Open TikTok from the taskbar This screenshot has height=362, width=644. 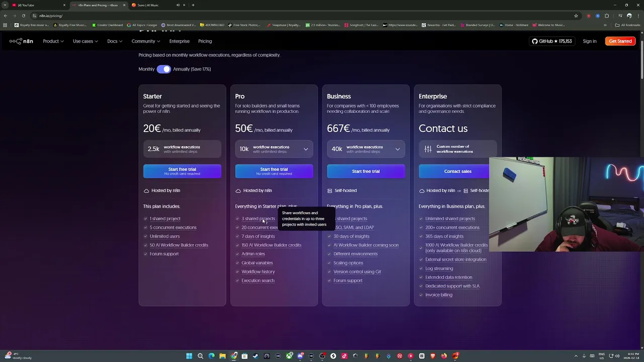tap(344, 356)
